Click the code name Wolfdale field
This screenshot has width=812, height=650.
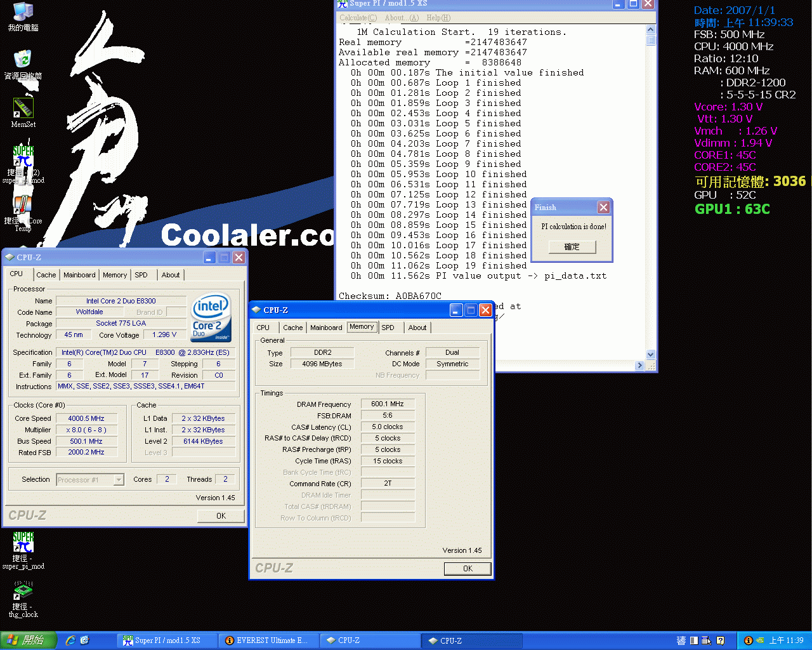pyautogui.click(x=89, y=312)
